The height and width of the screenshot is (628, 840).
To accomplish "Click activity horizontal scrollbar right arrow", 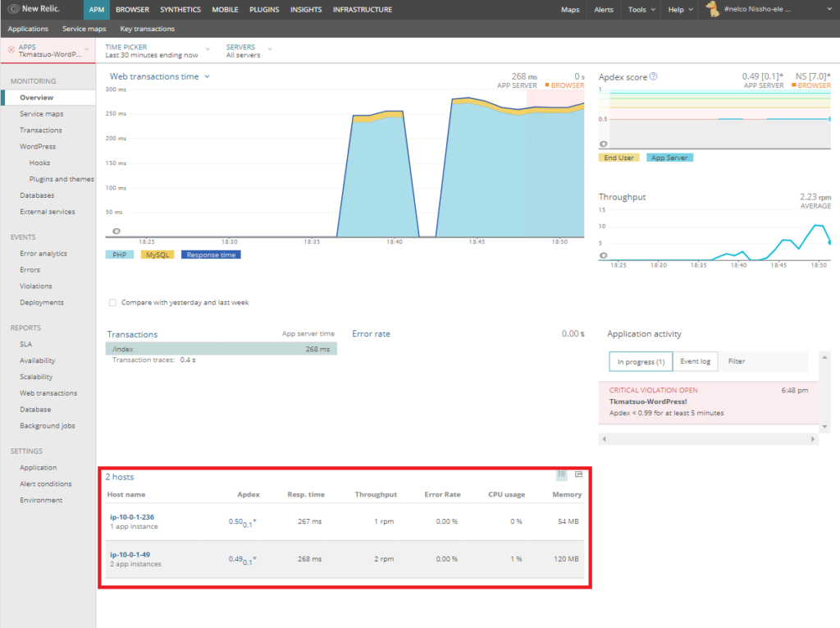I will [813, 439].
